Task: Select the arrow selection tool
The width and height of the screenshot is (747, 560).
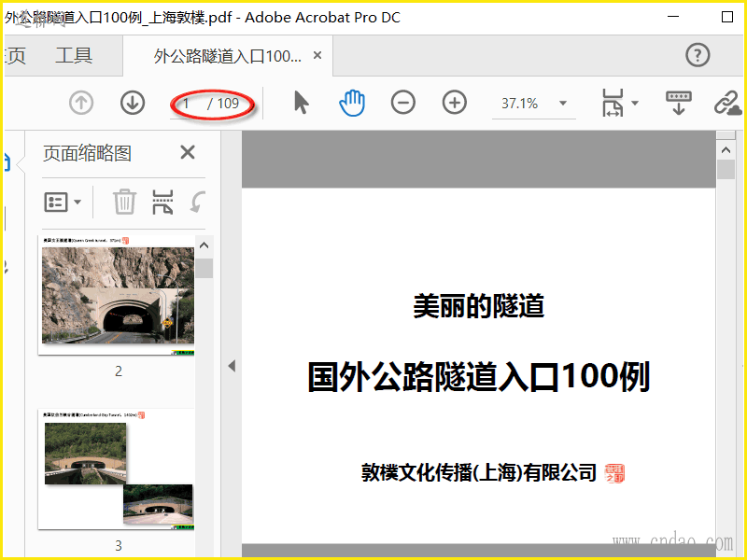Action: (x=301, y=103)
